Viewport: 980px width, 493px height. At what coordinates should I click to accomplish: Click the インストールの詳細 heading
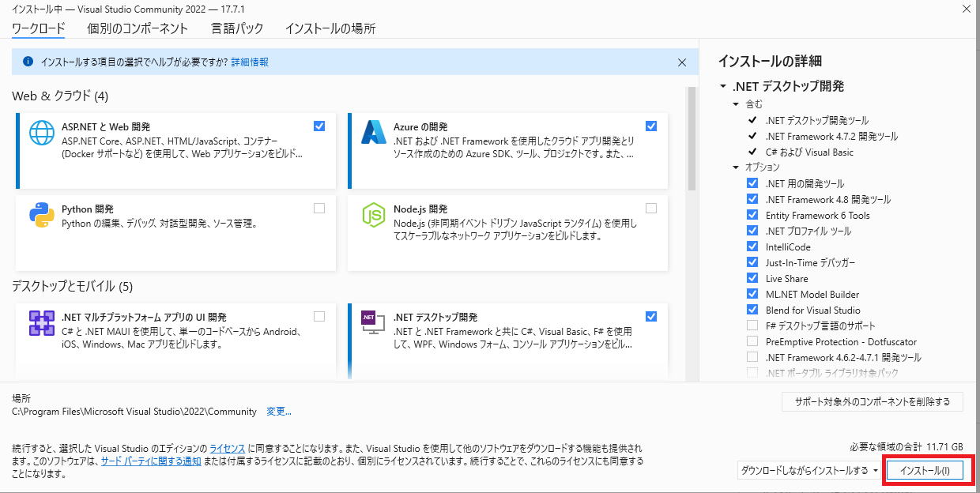click(x=770, y=62)
